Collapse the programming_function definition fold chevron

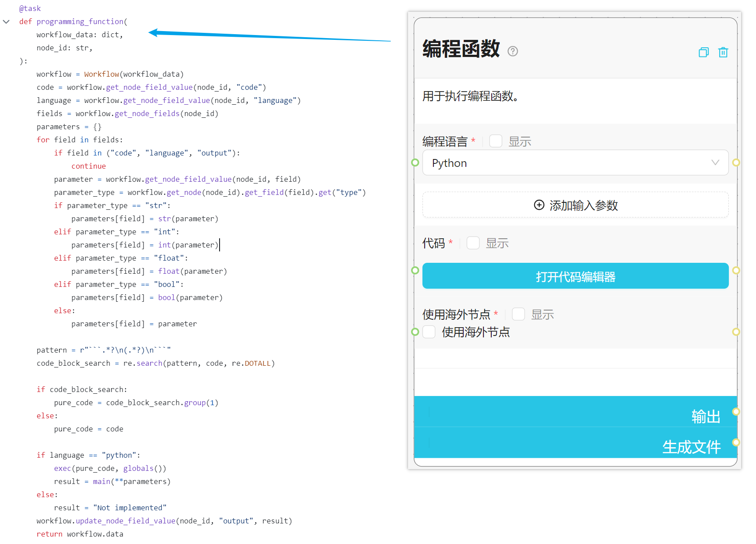tap(6, 21)
